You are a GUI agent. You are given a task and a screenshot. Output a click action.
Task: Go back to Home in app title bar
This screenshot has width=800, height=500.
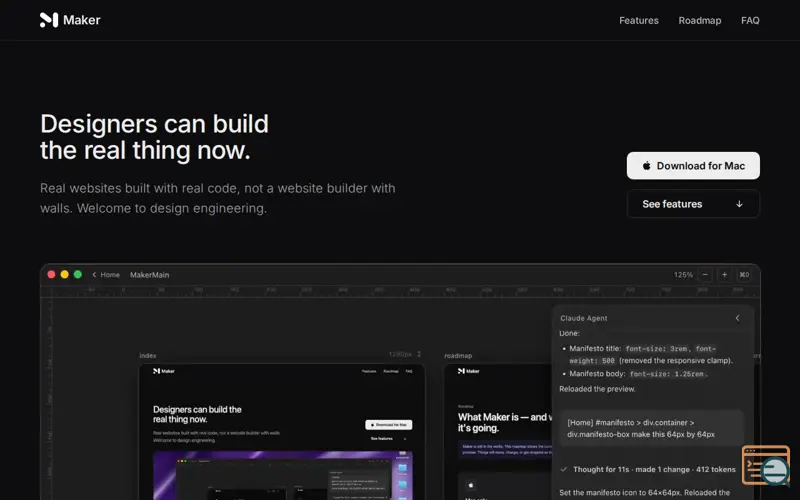(x=106, y=274)
